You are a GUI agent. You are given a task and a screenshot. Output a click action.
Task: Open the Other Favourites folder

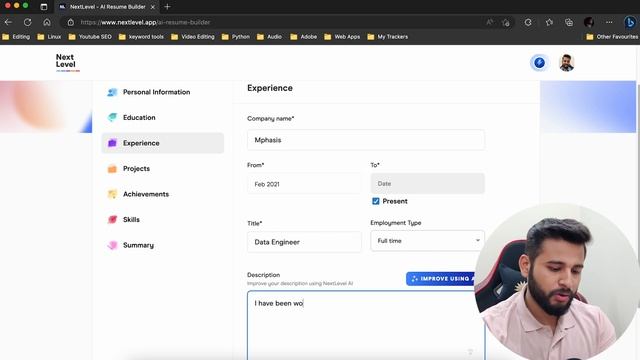[x=612, y=37]
